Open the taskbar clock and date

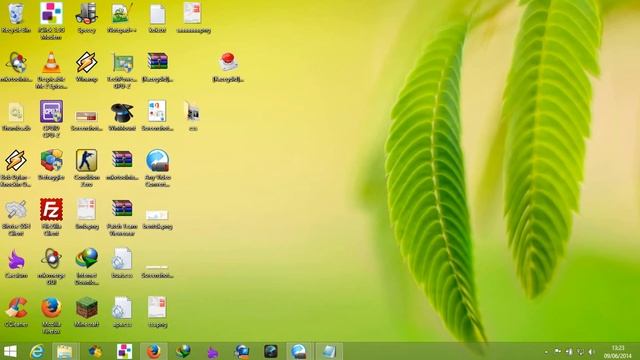tap(618, 352)
